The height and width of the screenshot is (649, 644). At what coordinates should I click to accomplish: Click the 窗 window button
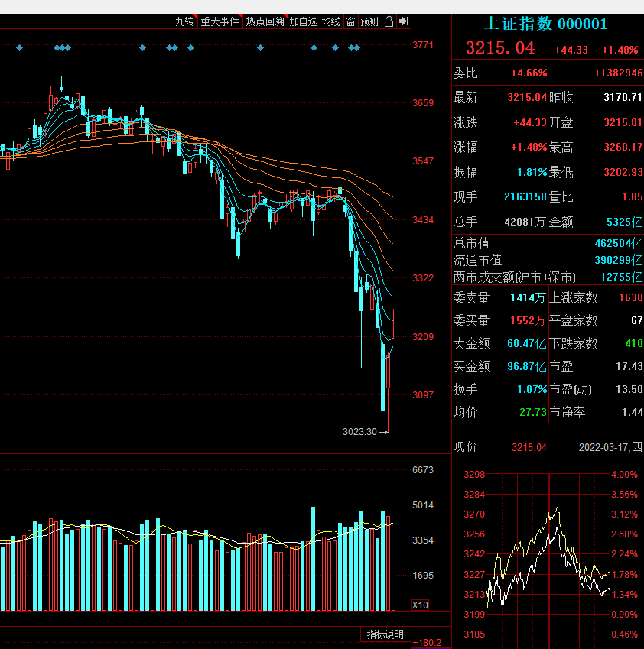point(350,21)
